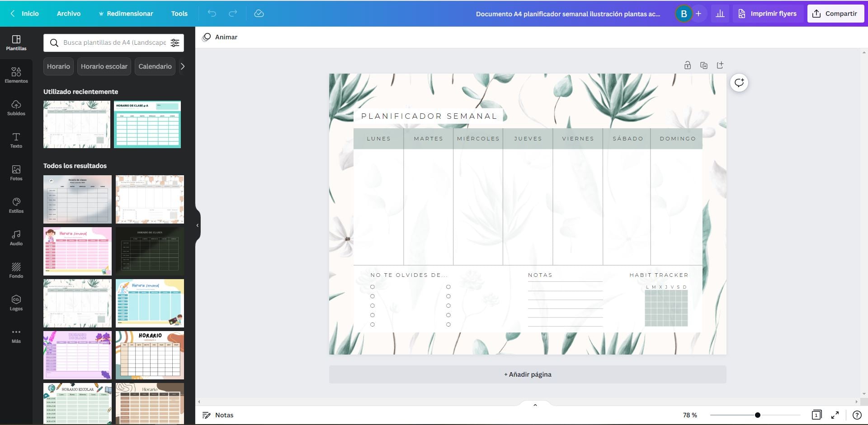This screenshot has height=425, width=868.
Task: Select the gray Horario de clases template
Action: tap(77, 199)
